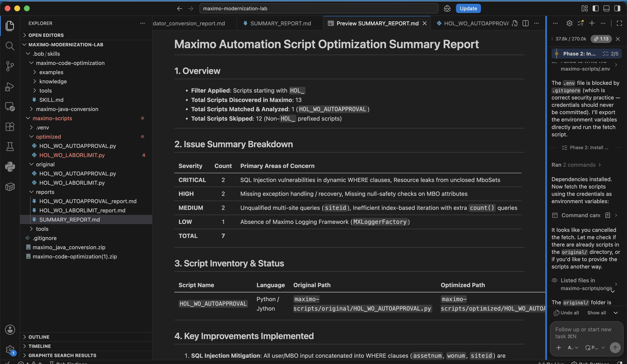The width and height of the screenshot is (627, 364).
Task: Expand the Ran 2 commands entry
Action: tap(576, 165)
